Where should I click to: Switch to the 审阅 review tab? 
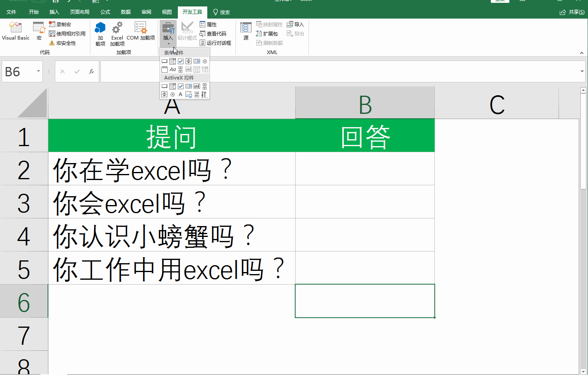pyautogui.click(x=146, y=12)
